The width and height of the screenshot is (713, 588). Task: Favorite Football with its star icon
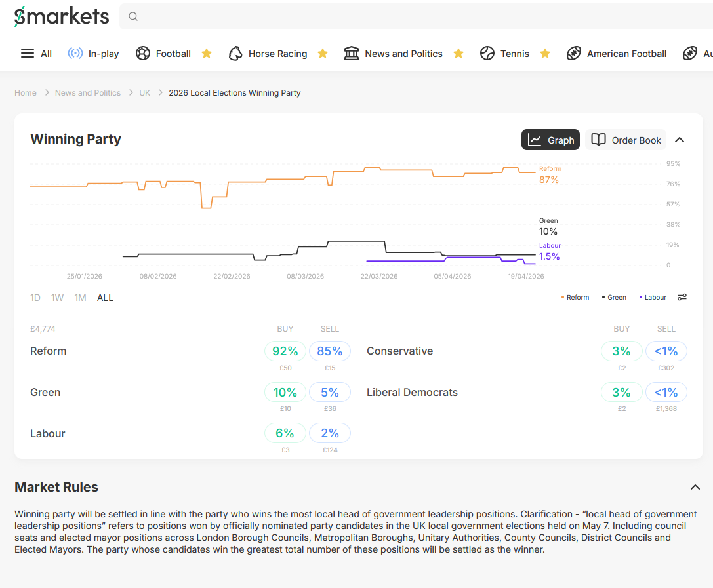[207, 54]
